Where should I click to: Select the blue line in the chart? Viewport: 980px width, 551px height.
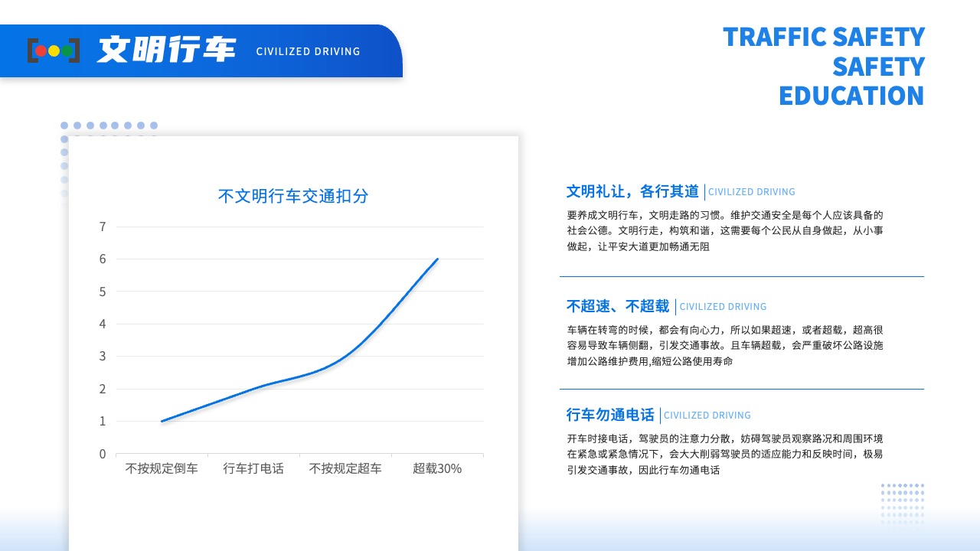(x=299, y=340)
